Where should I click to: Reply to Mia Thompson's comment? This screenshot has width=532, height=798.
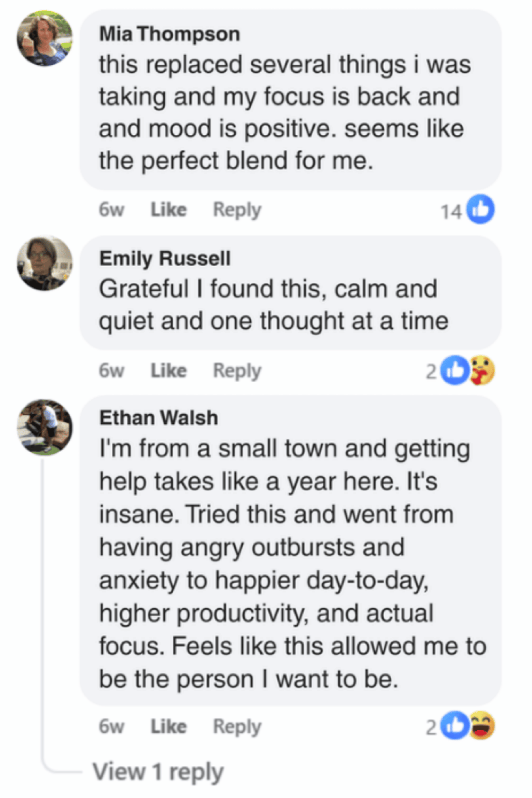(x=237, y=210)
